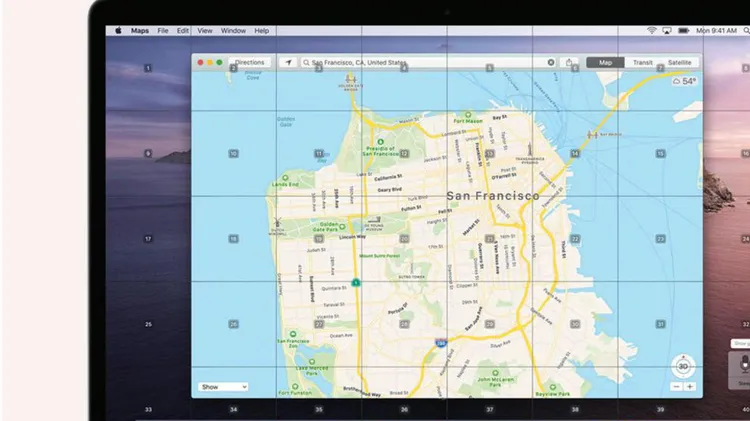Click the Golden Gate water label
Screen dimensions: 750x421
pyautogui.click(x=286, y=122)
